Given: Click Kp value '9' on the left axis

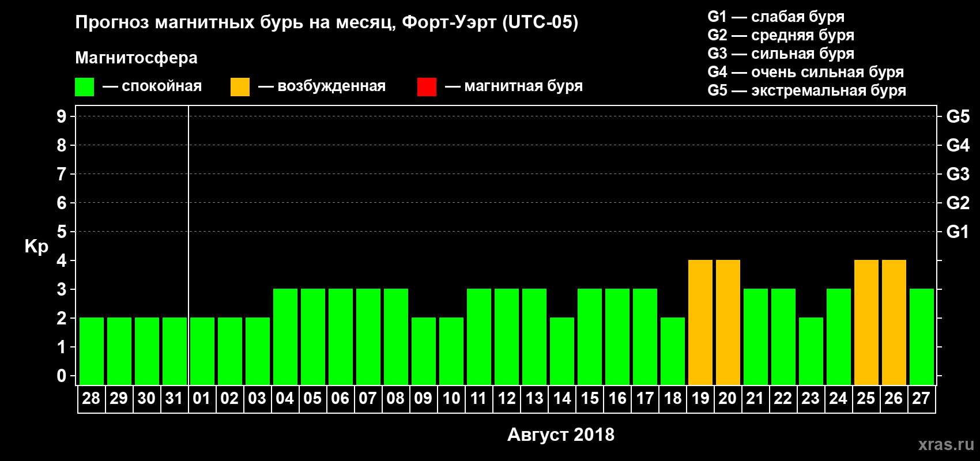Looking at the screenshot, I should 62,116.
